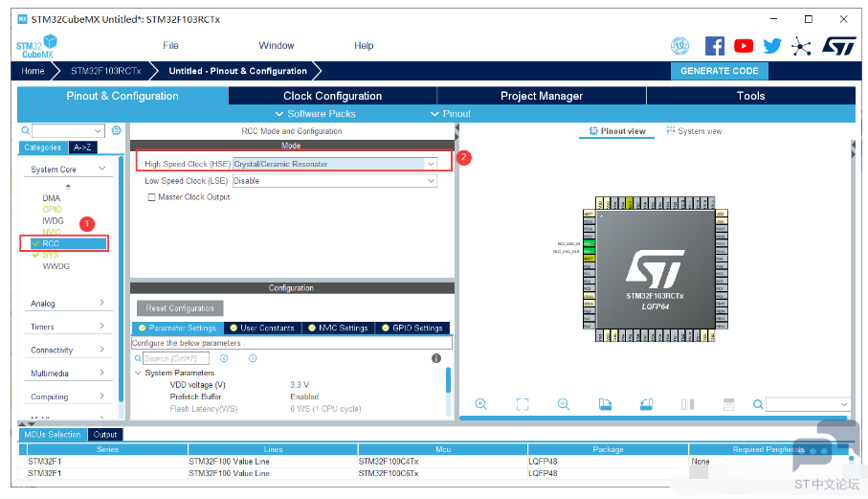Click the parameter search magnifier icon
The image size is (868, 499).
[138, 358]
